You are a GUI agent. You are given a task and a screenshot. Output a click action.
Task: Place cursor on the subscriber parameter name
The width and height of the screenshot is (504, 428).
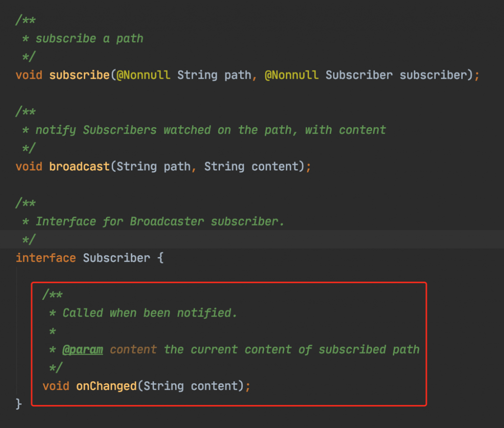(433, 75)
